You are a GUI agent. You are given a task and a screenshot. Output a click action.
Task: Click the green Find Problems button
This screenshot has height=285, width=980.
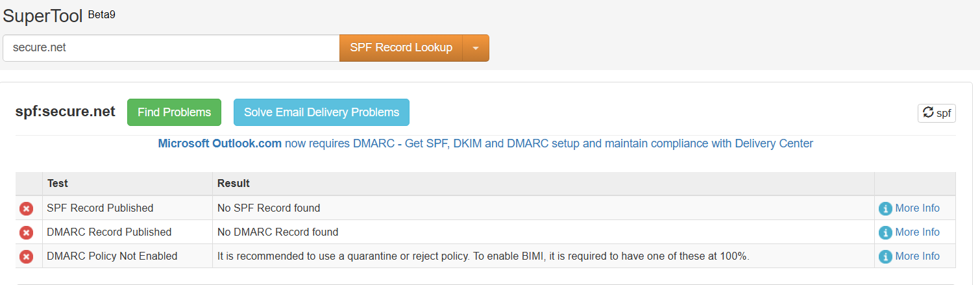click(x=174, y=112)
